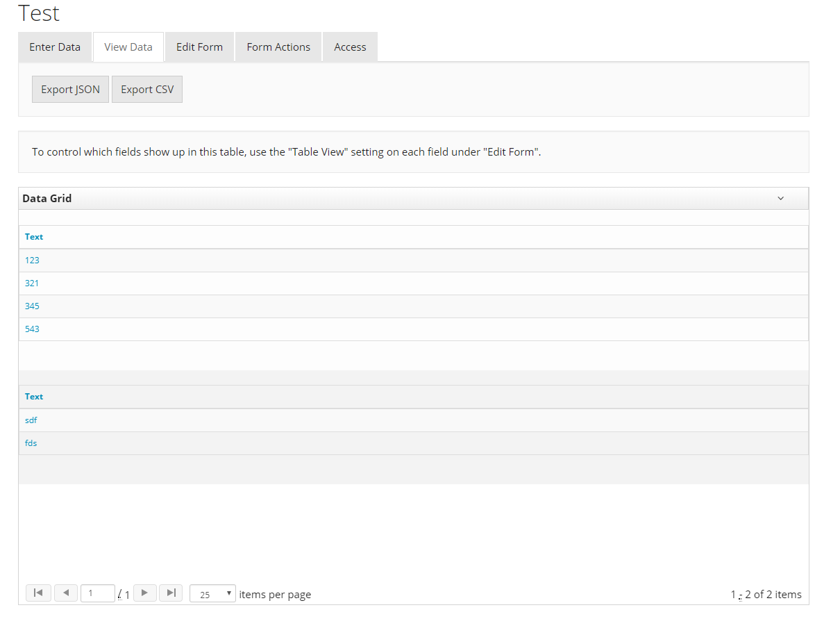Switch to the Enter Data tab
Image resolution: width=840 pixels, height=619 pixels.
[x=54, y=47]
